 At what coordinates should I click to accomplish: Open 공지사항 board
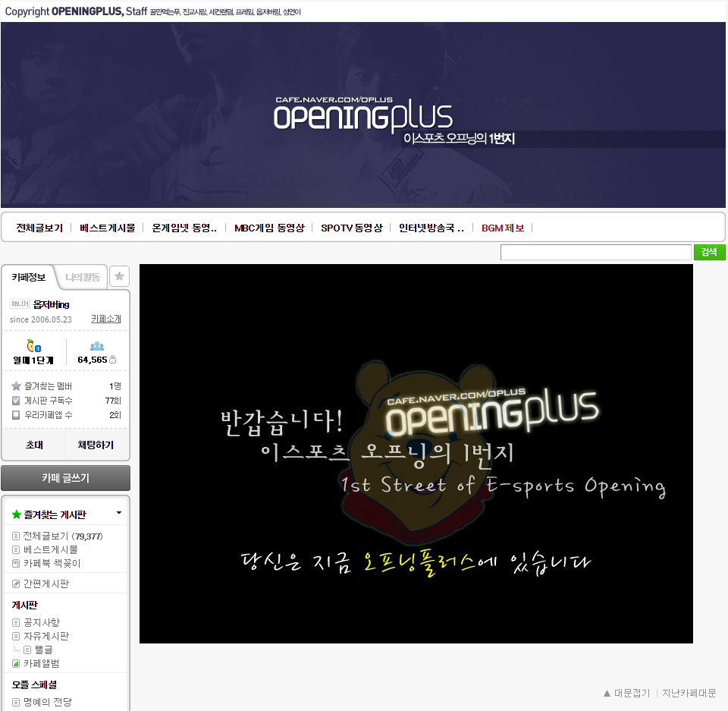pos(42,622)
